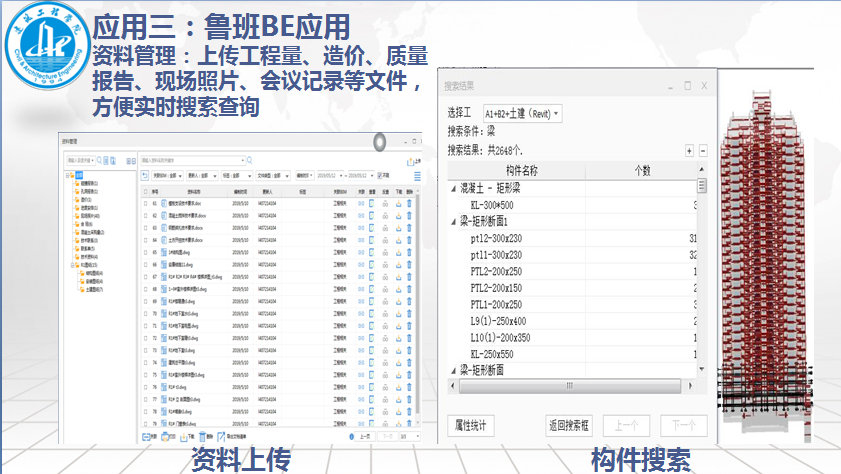The width and height of the screenshot is (841, 474).
Task: Click the link icon in row 61
Action: pyautogui.click(x=361, y=203)
